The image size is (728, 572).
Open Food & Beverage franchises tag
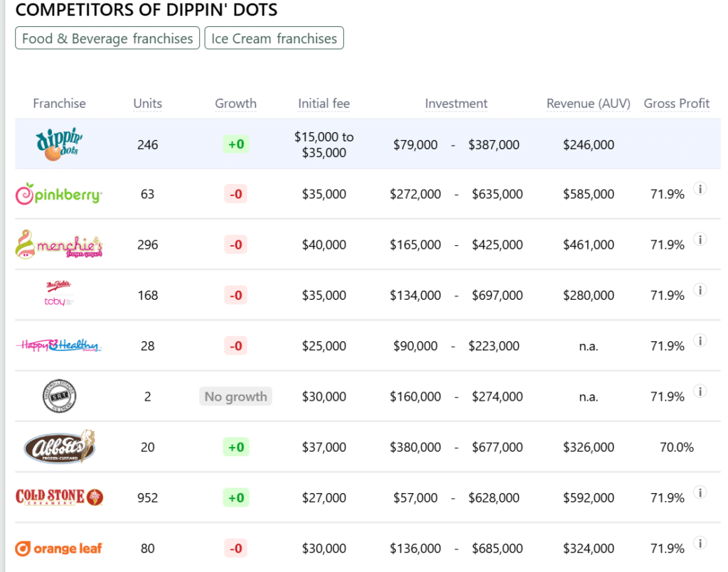[x=107, y=38]
